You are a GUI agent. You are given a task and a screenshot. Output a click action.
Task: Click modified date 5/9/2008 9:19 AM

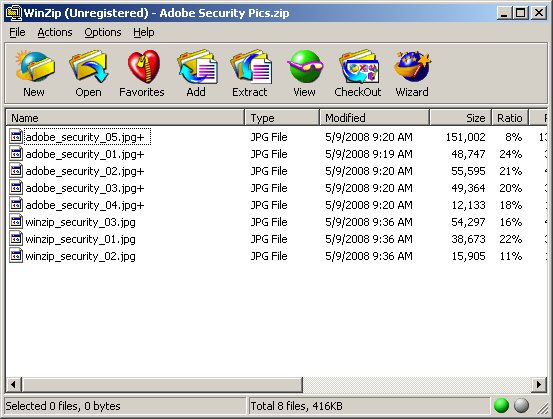(x=369, y=154)
